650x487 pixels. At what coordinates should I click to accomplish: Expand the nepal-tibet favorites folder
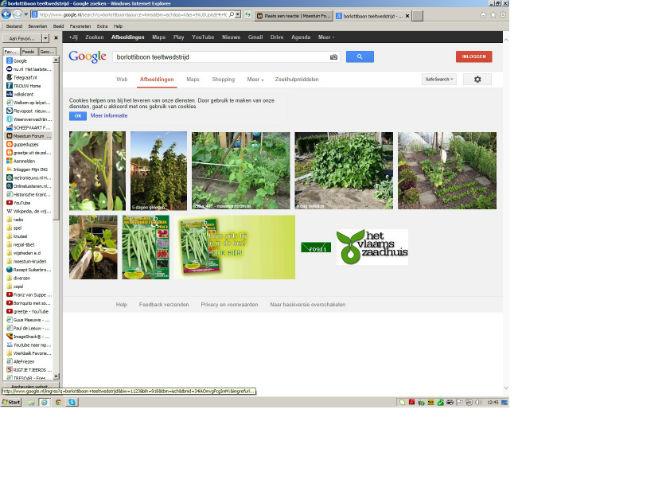tap(24, 245)
